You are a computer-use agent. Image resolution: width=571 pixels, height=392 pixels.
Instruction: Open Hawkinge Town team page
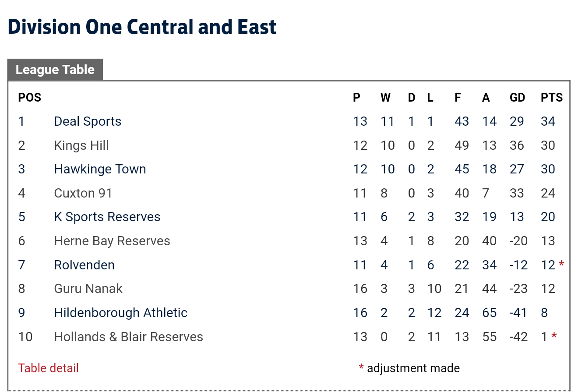[x=100, y=169]
